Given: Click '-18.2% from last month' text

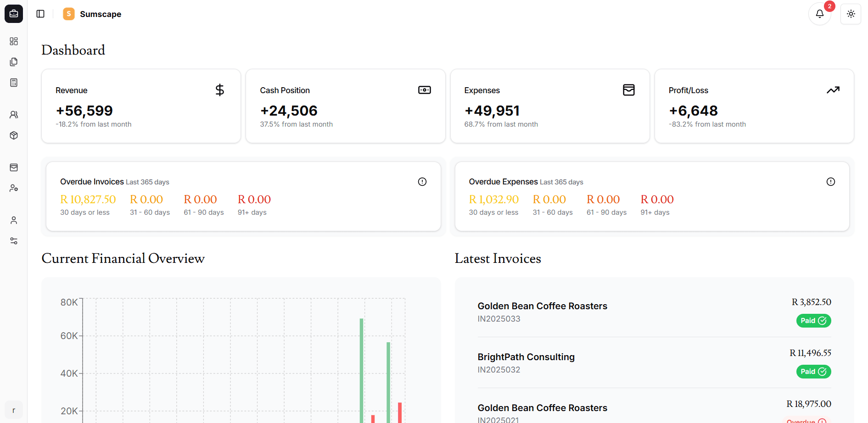Looking at the screenshot, I should click(x=94, y=124).
